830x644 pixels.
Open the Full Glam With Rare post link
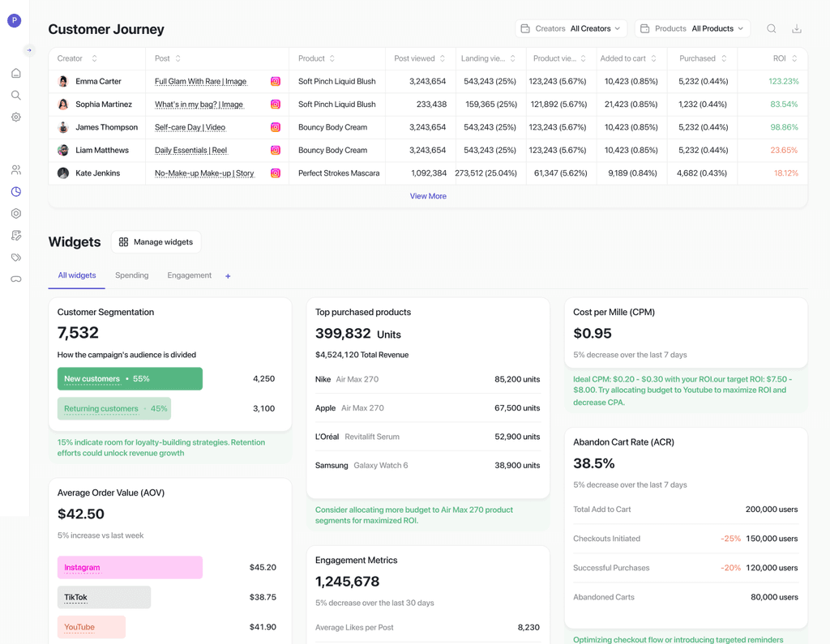pos(201,82)
